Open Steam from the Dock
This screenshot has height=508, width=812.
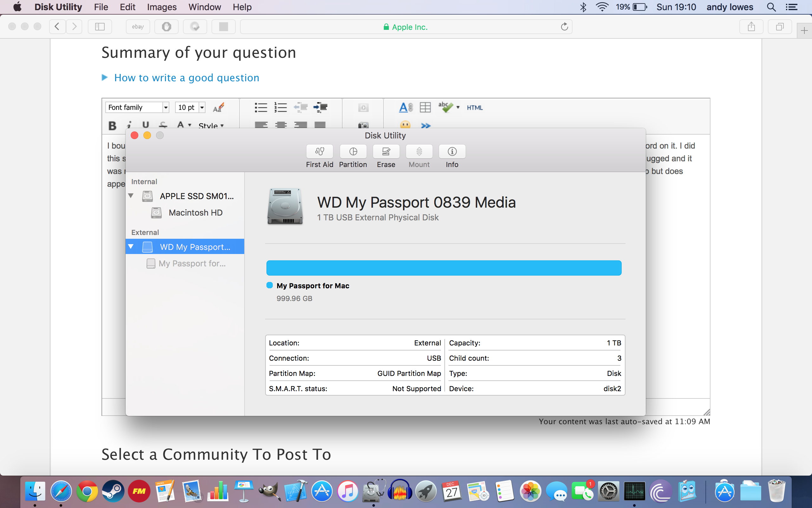pyautogui.click(x=113, y=491)
